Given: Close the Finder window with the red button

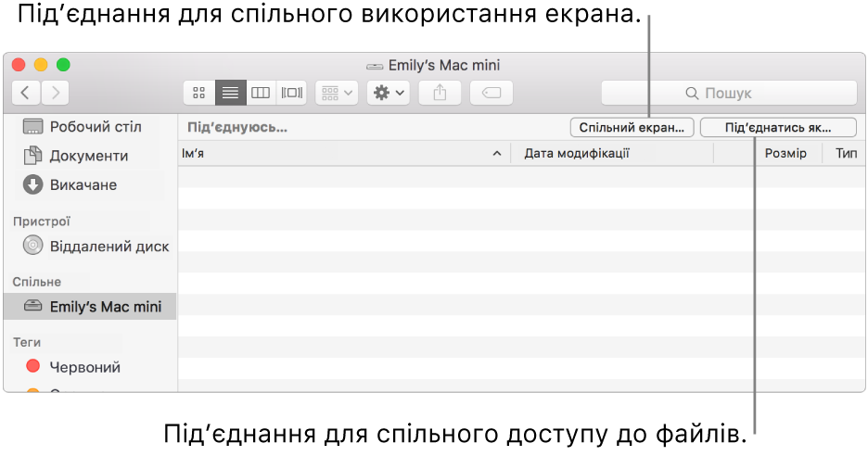Looking at the screenshot, I should click(19, 65).
